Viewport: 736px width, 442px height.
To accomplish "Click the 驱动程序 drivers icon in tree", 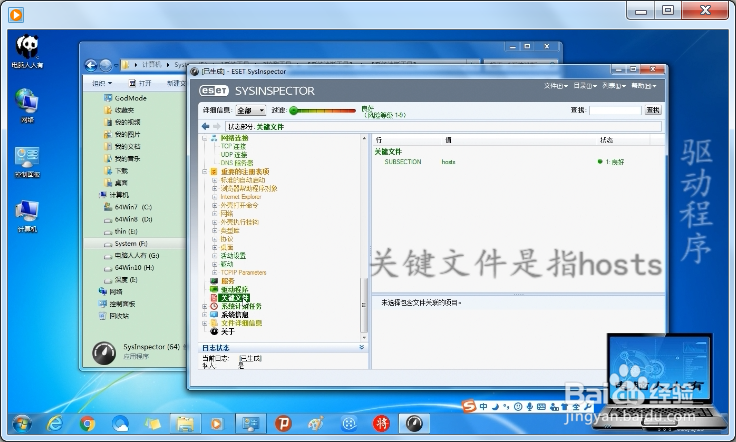I will pyautogui.click(x=214, y=290).
